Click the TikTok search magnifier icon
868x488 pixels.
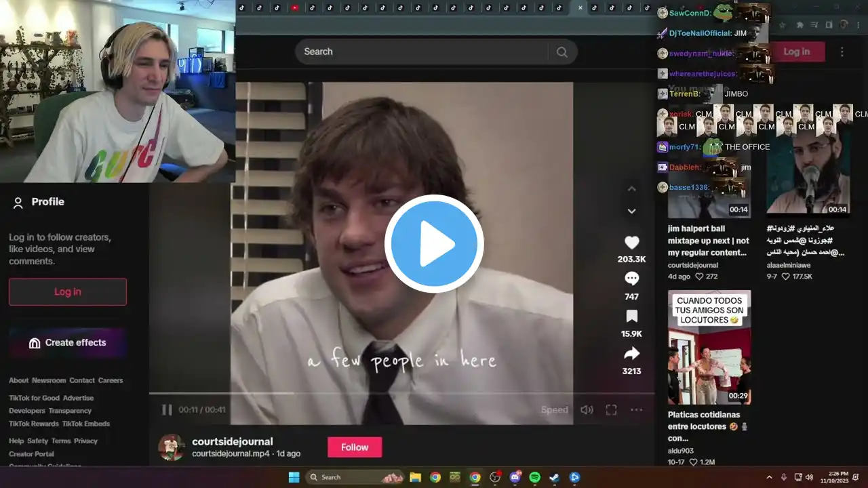click(561, 52)
